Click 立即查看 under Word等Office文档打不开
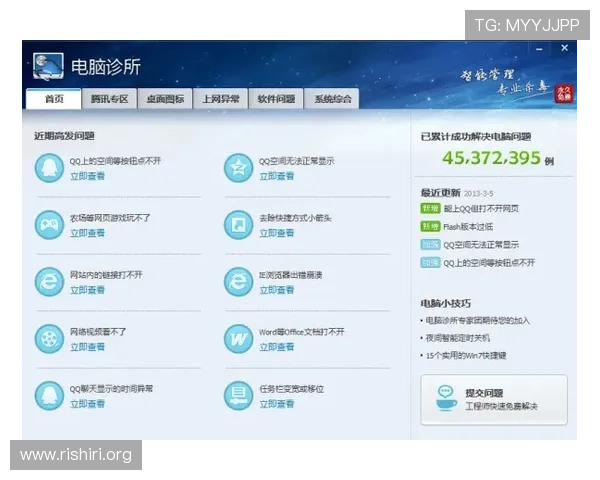The image size is (600, 480). (277, 347)
